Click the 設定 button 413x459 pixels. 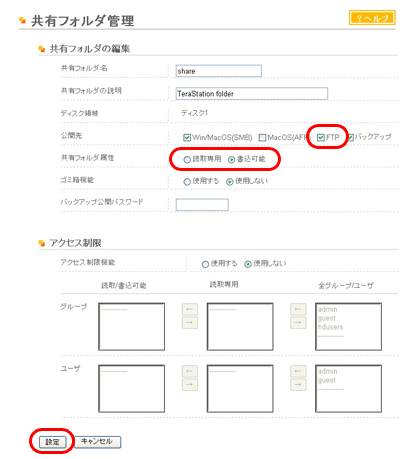click(52, 442)
